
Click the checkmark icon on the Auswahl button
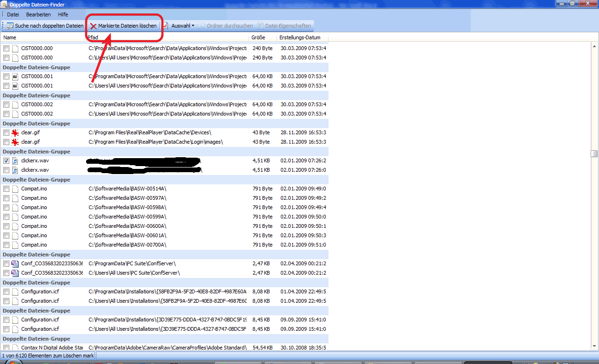click(166, 26)
